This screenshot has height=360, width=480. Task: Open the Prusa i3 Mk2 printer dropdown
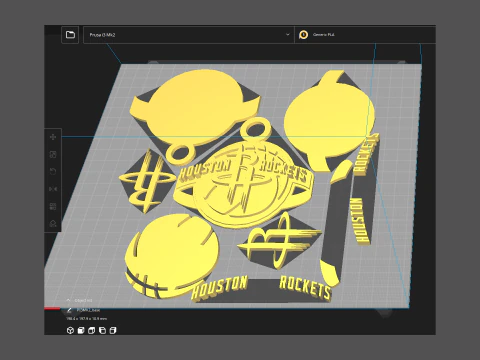click(x=189, y=35)
